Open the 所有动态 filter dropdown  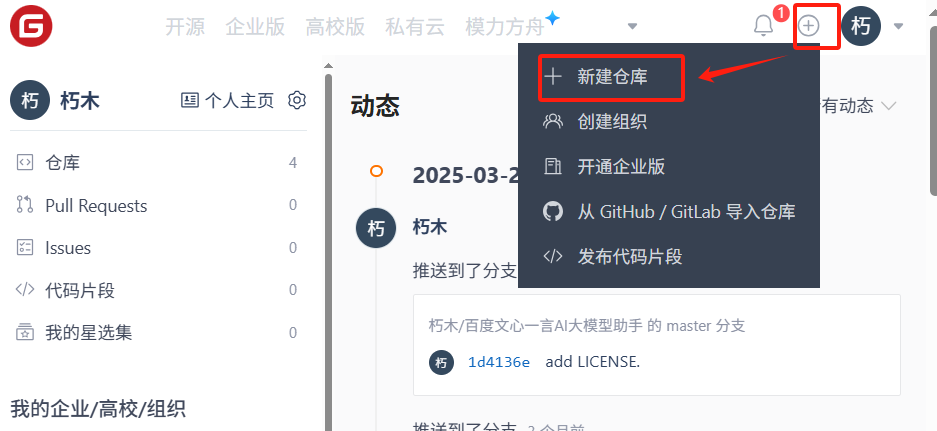[x=859, y=106]
